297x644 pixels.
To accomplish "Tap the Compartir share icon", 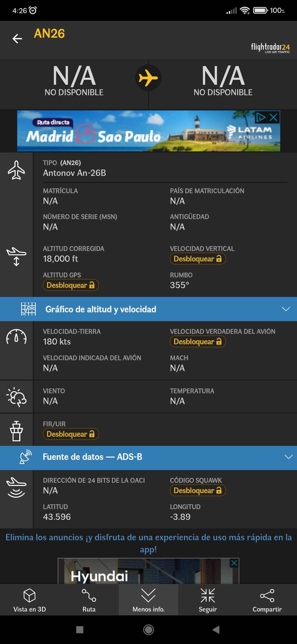I will (267, 600).
